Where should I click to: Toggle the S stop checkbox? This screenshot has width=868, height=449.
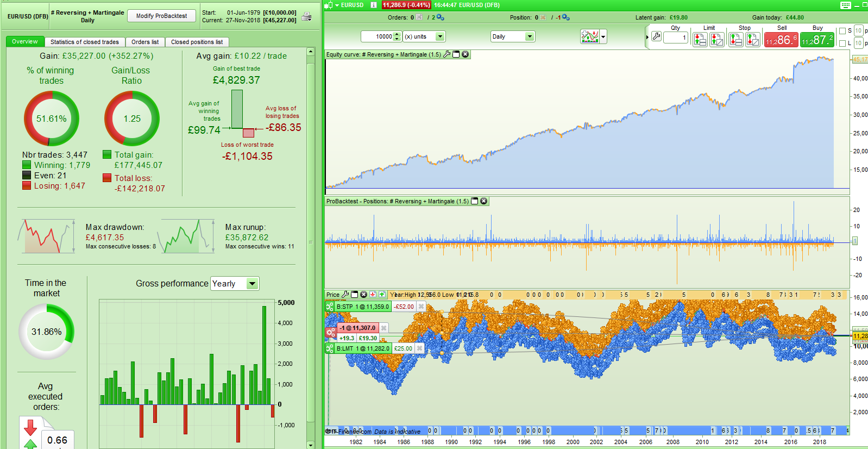coord(842,31)
